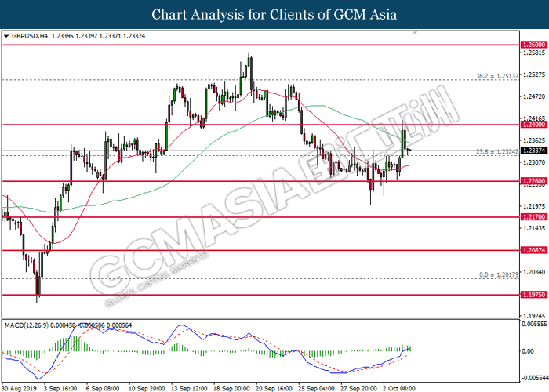Click the 23.6 = 1.23242 Fibonacci label
The height and width of the screenshot is (392, 549).
pos(497,151)
